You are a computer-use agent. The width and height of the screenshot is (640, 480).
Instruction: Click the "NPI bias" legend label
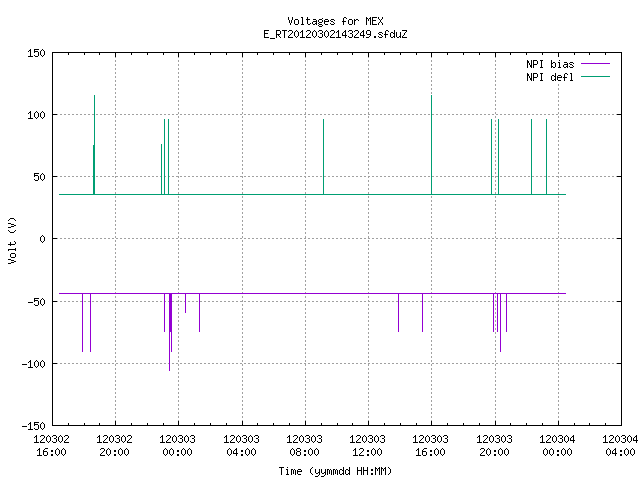click(550, 64)
